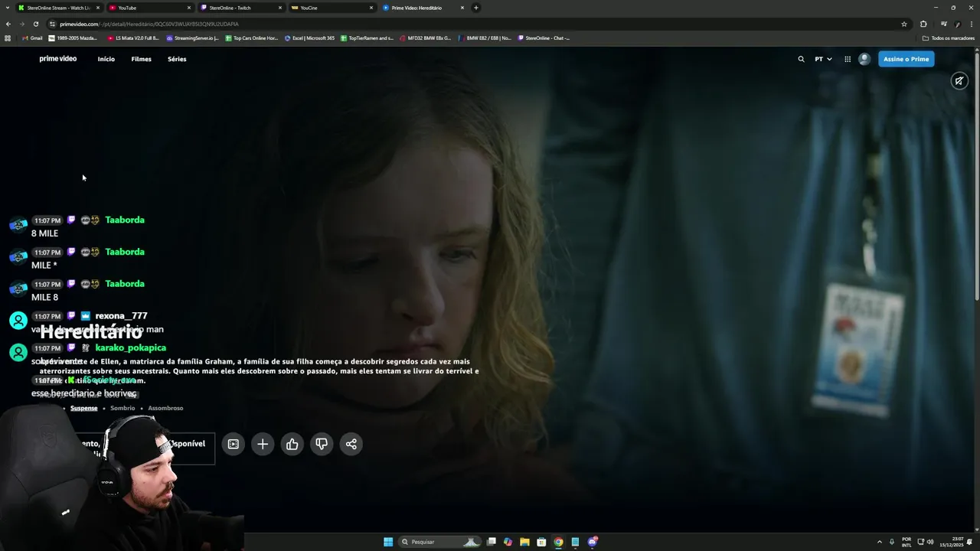
Task: Go back to previous page
Action: tap(8, 24)
